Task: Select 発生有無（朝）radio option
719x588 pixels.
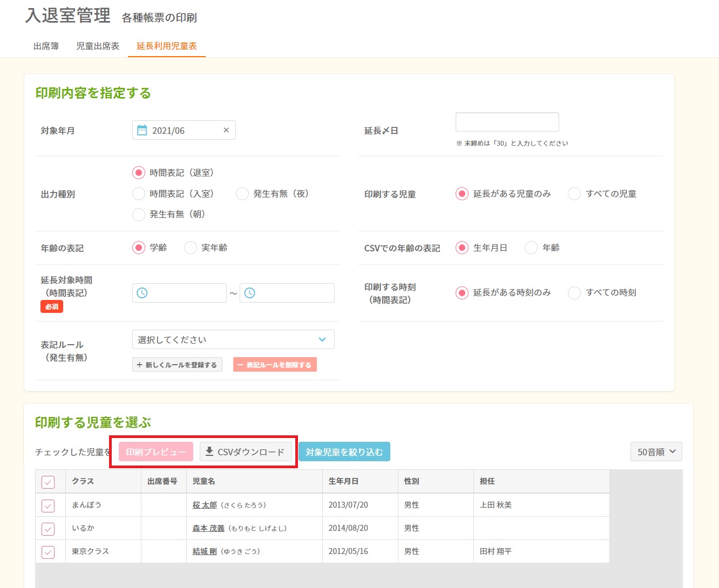Action: (x=139, y=214)
